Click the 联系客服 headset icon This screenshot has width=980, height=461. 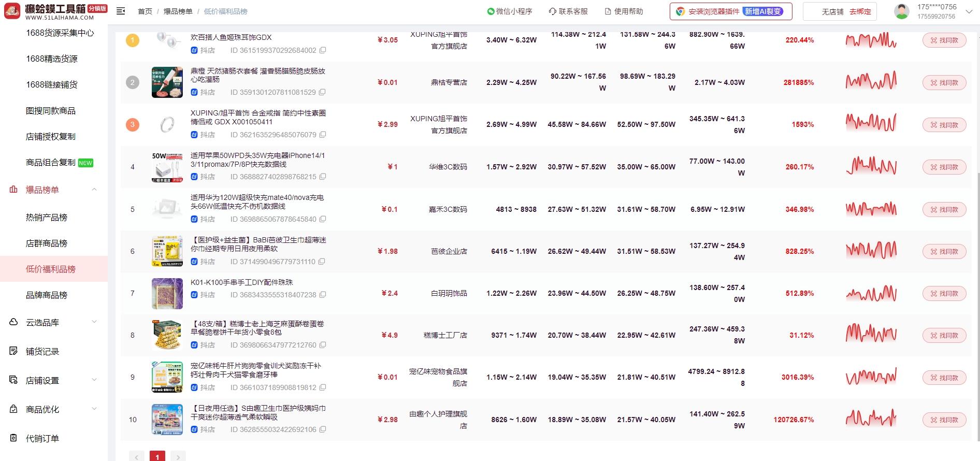553,11
